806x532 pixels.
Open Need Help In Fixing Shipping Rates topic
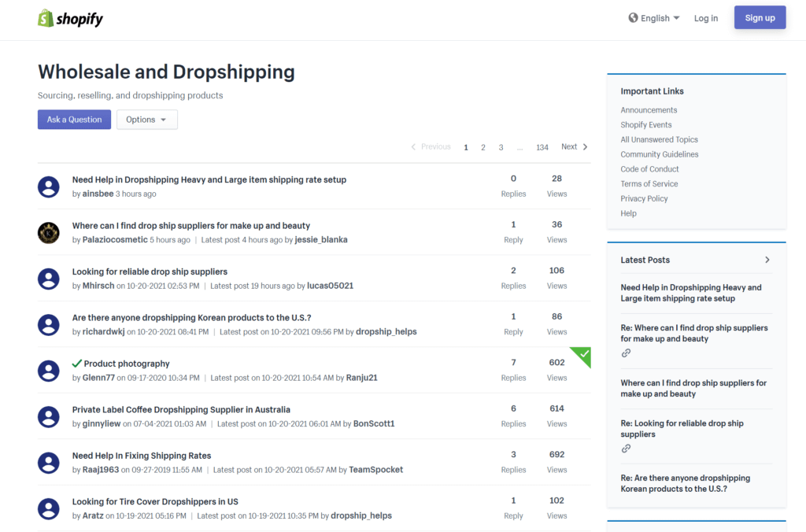[142, 456]
